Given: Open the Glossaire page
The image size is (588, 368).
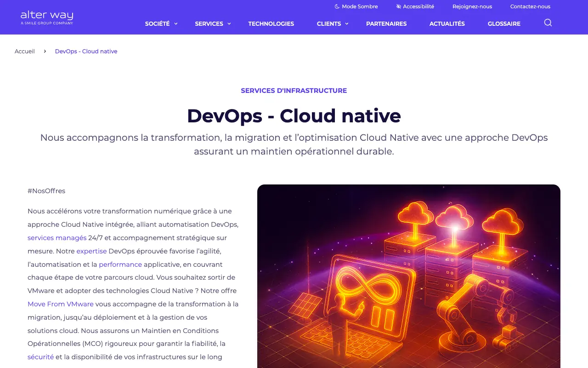Looking at the screenshot, I should [x=504, y=23].
